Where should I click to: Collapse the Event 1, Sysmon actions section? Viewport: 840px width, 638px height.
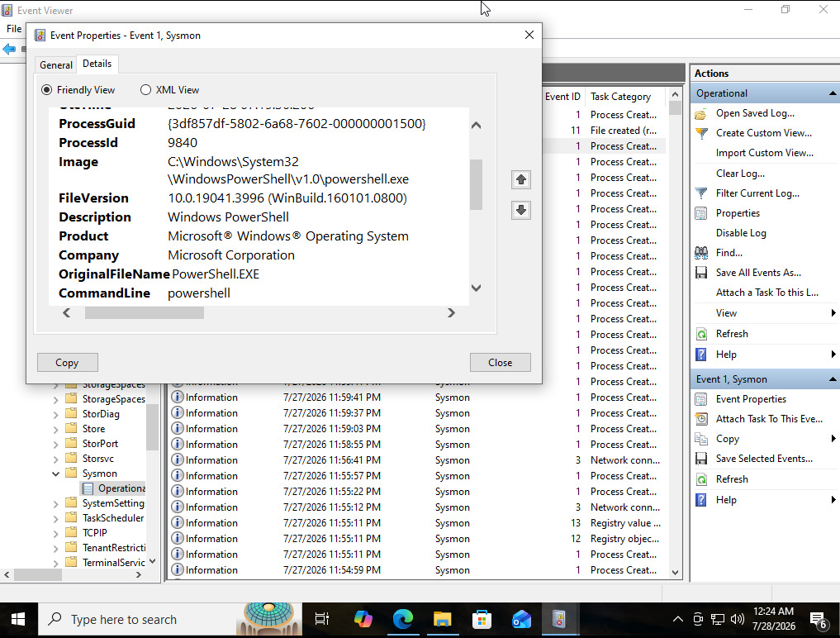[832, 379]
